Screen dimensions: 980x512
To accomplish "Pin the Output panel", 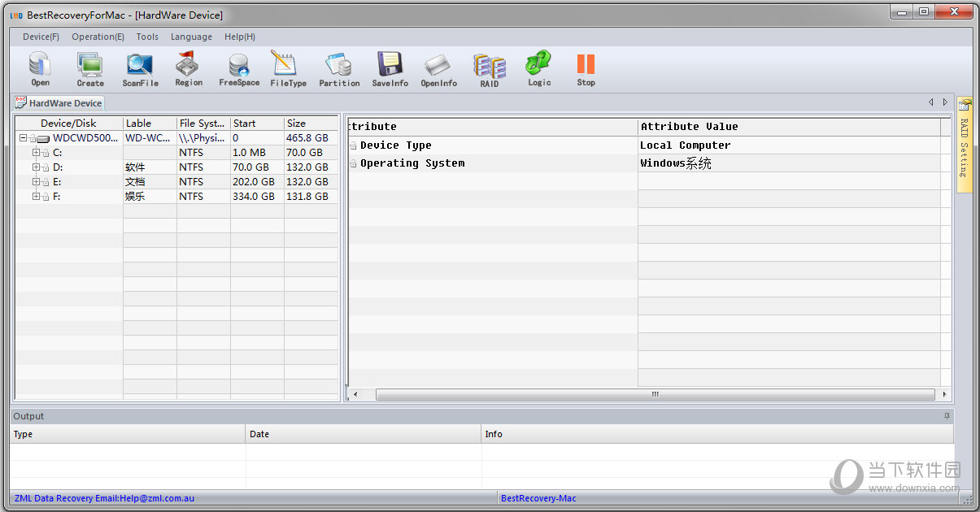I will coord(946,416).
